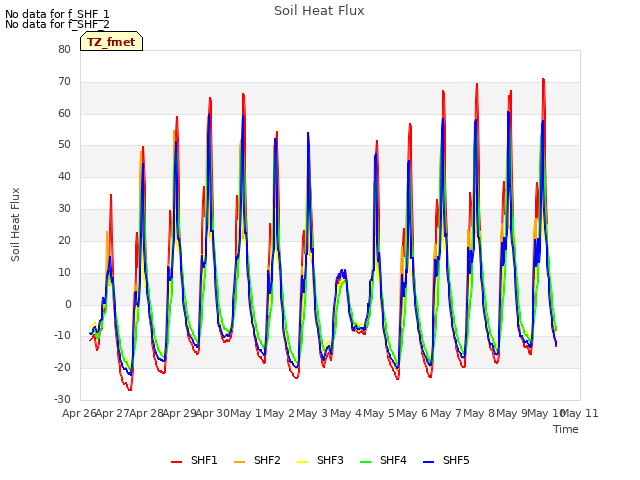The height and width of the screenshot is (480, 640).
Task: Click the yellow SHF3 legend swatch
Action: pyautogui.click(x=302, y=462)
